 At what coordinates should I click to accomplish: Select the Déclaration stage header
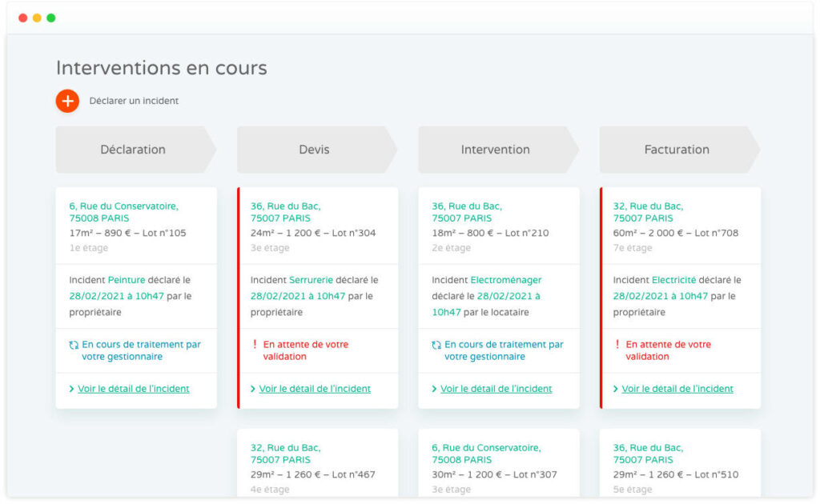[x=136, y=150]
